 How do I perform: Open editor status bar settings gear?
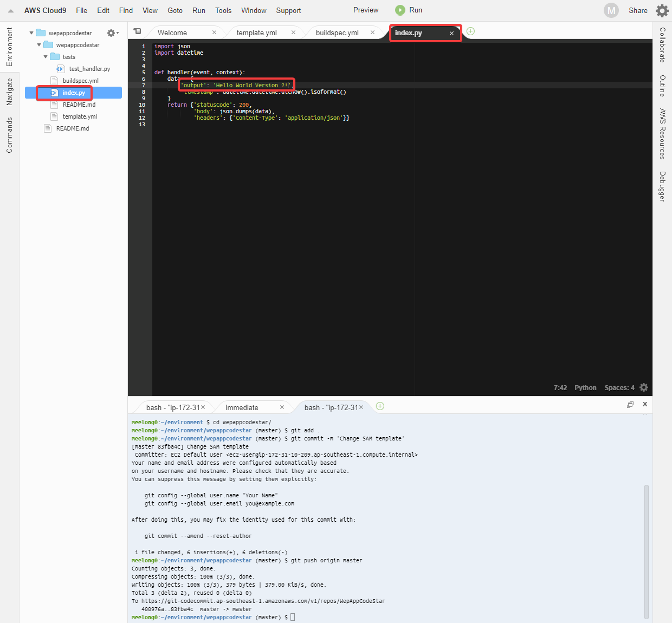(644, 387)
